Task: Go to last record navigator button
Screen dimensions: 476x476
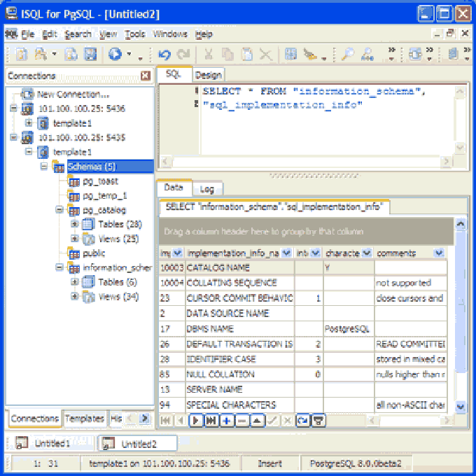Action: [211, 421]
